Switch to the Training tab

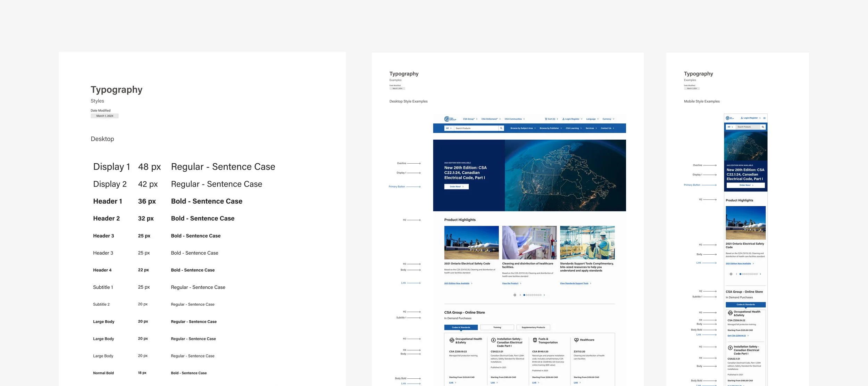(496, 327)
